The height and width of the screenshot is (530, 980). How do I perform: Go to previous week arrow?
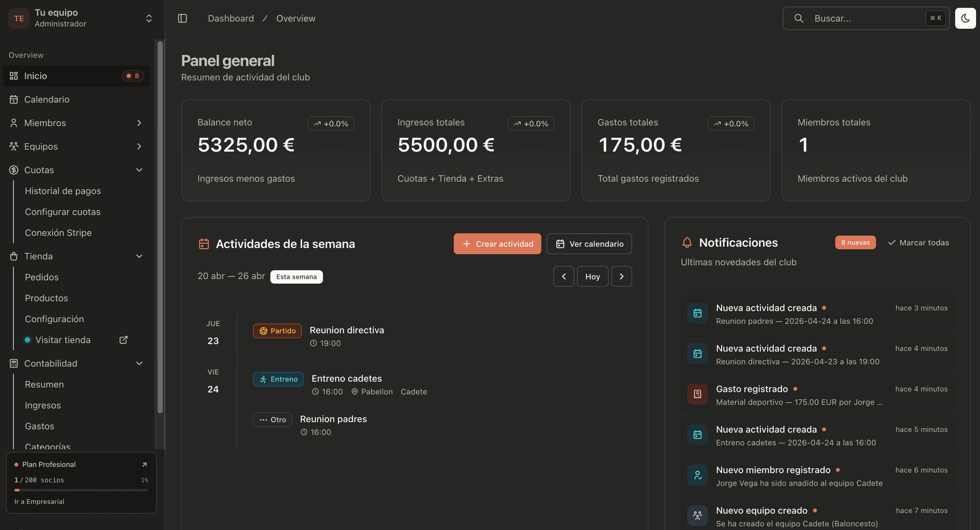pyautogui.click(x=564, y=276)
